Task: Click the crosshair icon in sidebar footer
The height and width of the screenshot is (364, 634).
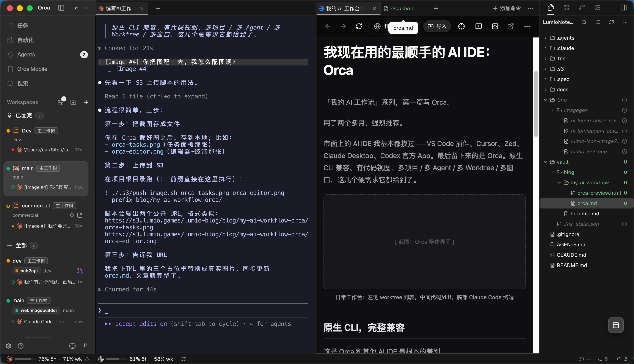Action: 72,346
